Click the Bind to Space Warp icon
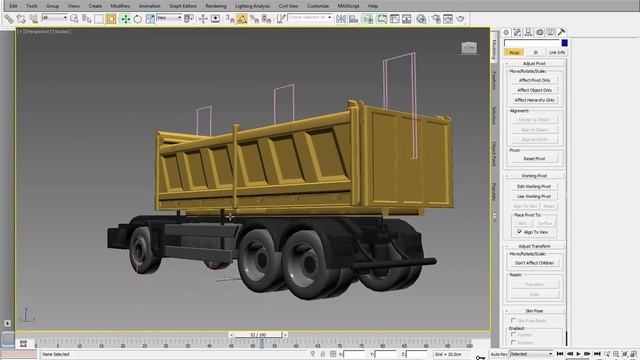Viewport: 640px width, 360px height. pos(33,19)
